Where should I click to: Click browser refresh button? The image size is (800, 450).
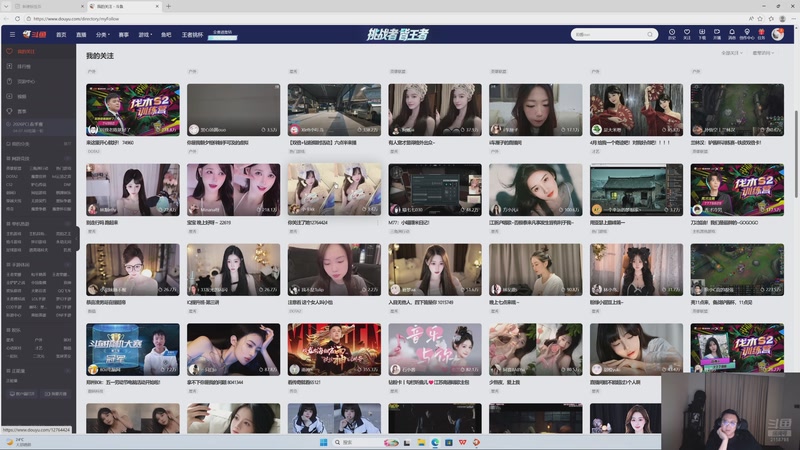[x=17, y=18]
